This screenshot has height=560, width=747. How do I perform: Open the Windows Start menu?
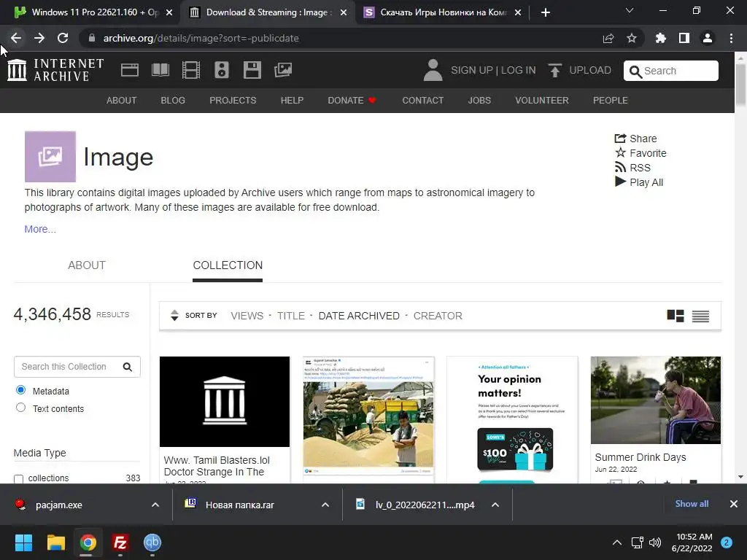click(23, 542)
